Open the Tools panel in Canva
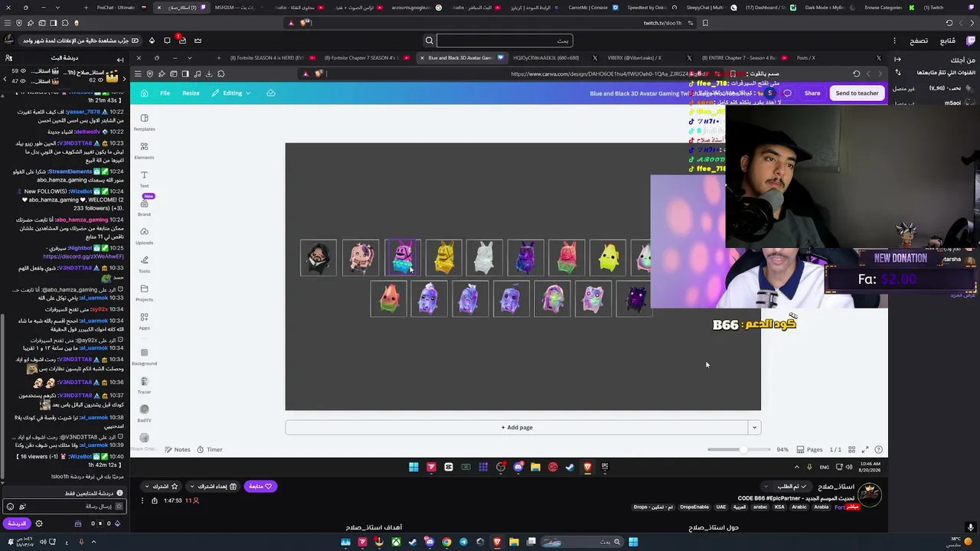 (x=144, y=263)
